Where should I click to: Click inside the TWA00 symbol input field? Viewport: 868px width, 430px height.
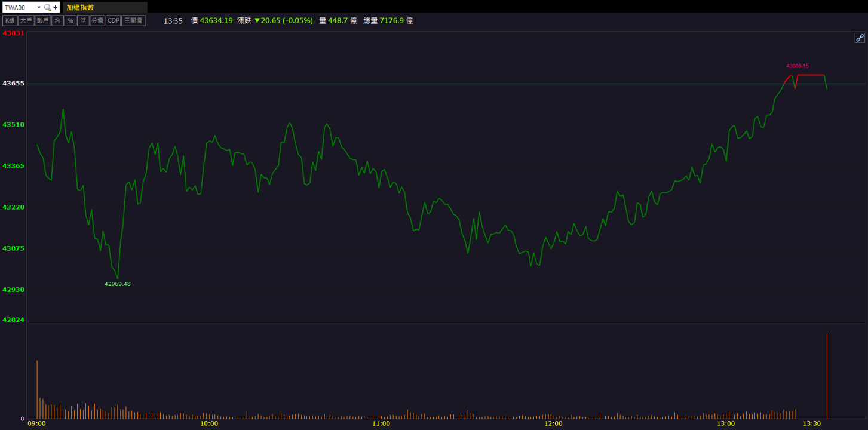20,8
